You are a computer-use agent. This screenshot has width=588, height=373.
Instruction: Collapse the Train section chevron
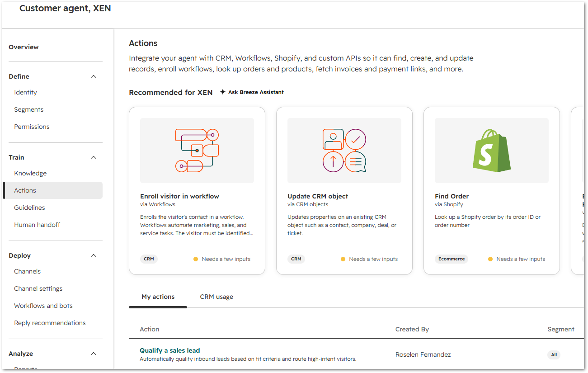click(94, 157)
